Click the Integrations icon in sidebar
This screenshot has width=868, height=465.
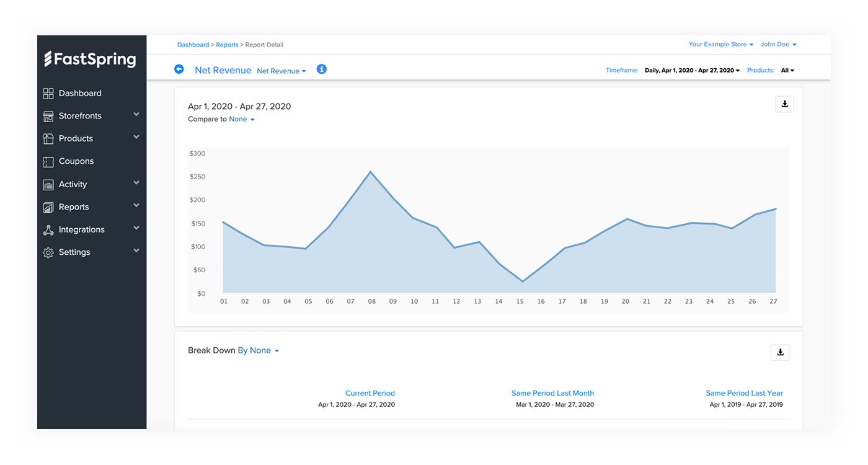click(x=48, y=230)
